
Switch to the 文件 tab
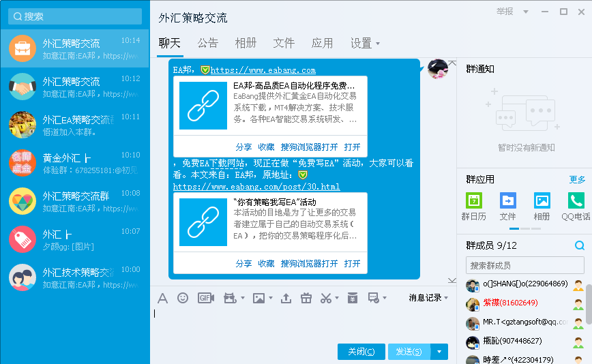tap(284, 44)
